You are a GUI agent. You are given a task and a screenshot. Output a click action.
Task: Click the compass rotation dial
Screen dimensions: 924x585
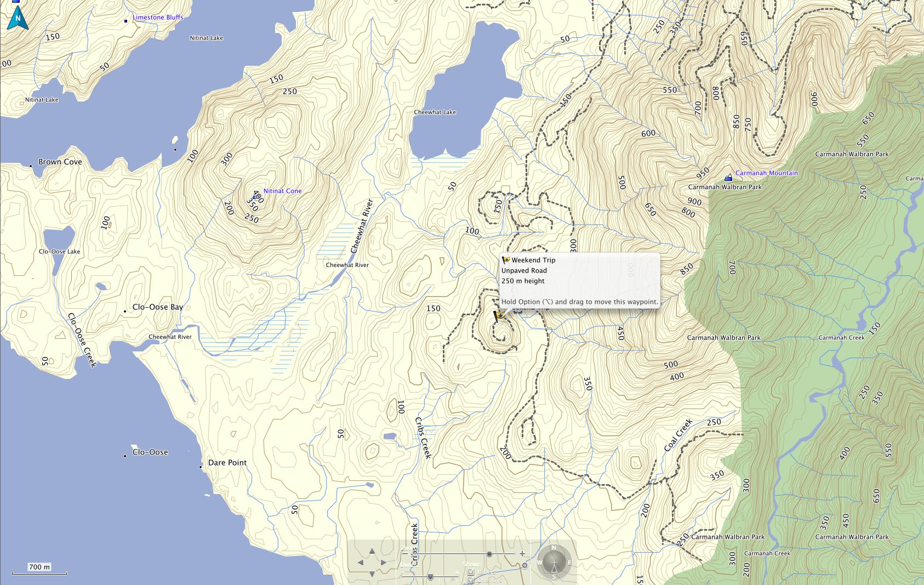click(x=554, y=563)
